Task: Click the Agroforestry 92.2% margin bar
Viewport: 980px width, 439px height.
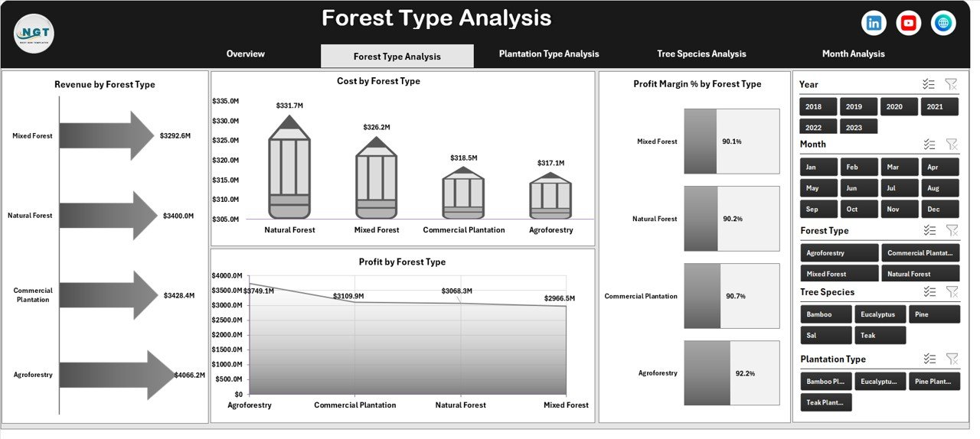Action: (707, 373)
